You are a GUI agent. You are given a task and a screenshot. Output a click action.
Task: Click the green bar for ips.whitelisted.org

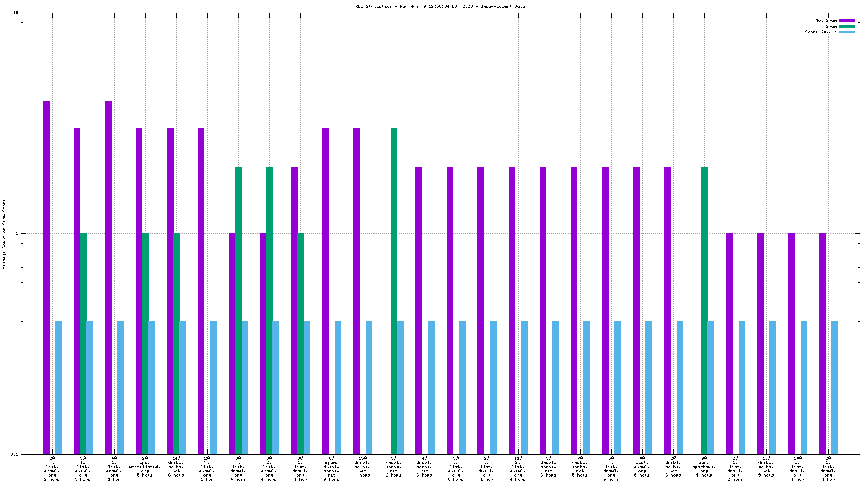pos(145,343)
